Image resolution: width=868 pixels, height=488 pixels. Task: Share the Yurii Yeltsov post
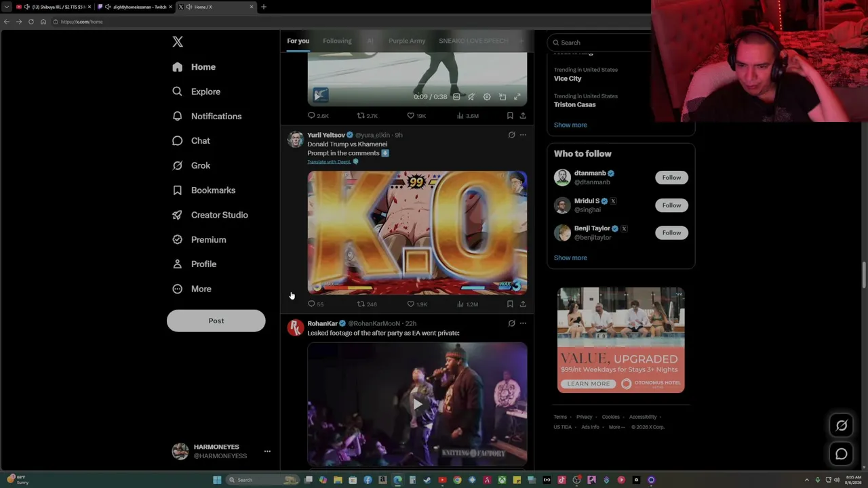point(523,304)
